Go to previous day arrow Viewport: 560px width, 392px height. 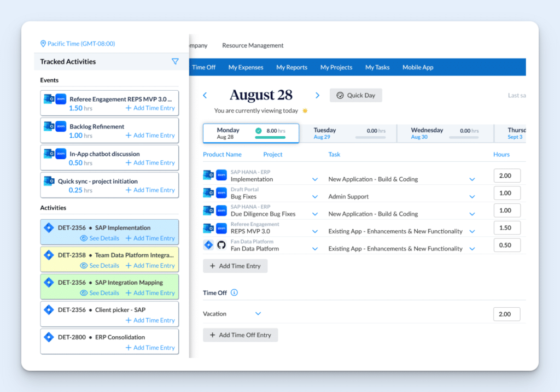tap(205, 95)
